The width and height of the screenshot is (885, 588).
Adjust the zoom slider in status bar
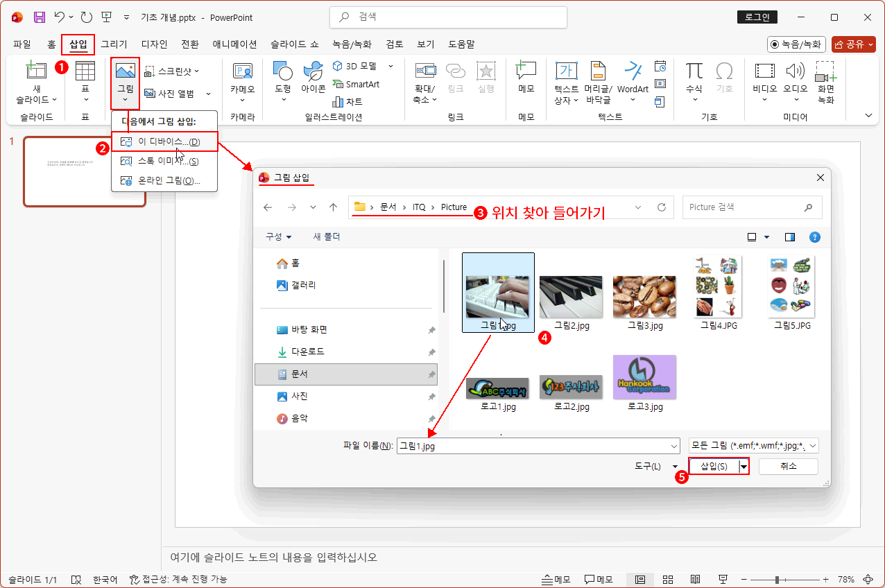777,580
